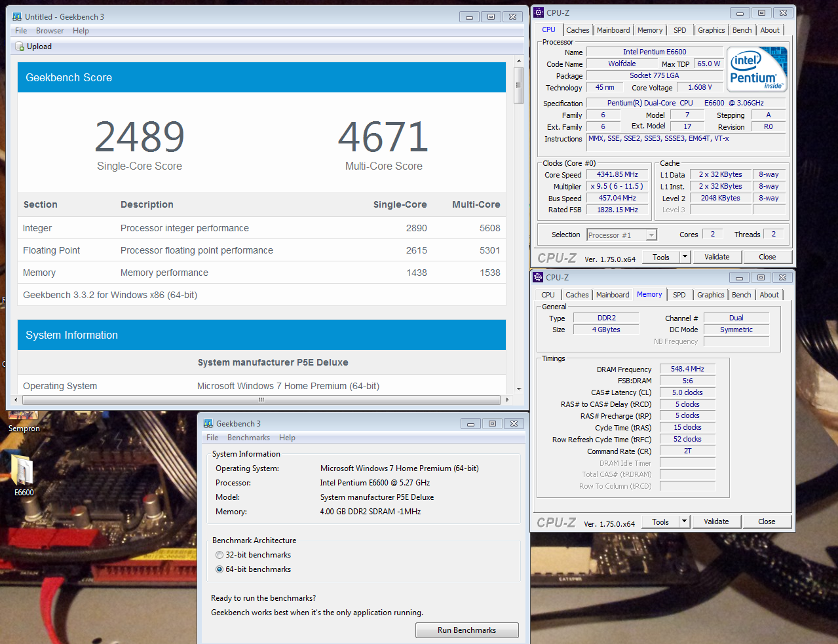Click the Rated FSB 1828.15 MHz field
Screen dimensions: 838x644
coord(617,210)
